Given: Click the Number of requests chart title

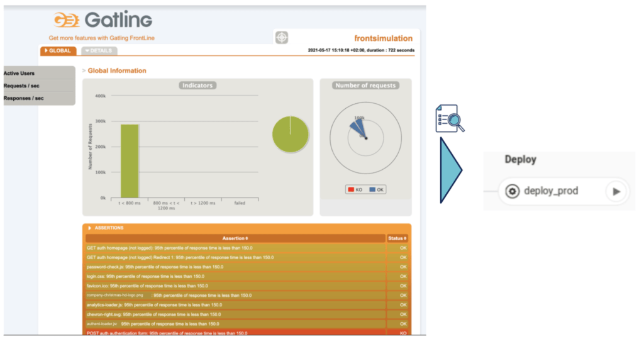Looking at the screenshot, I should pos(365,86).
